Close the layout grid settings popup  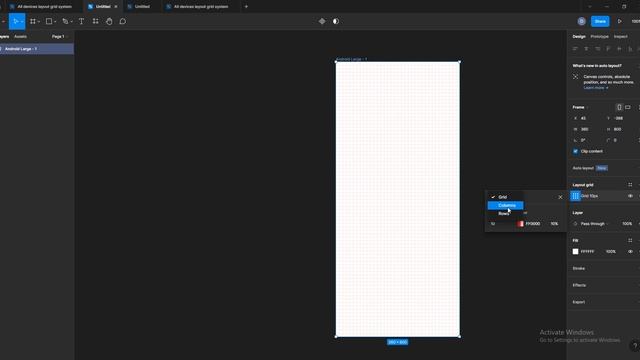point(560,197)
